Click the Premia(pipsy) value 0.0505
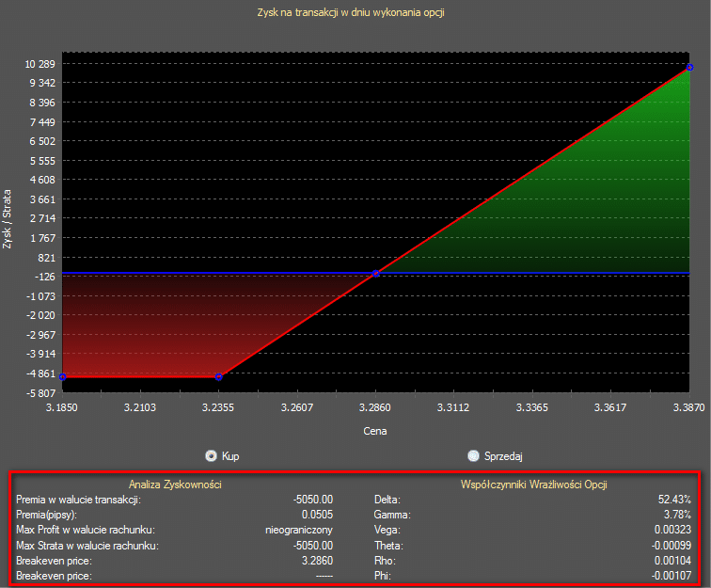711x588 pixels. (x=315, y=516)
